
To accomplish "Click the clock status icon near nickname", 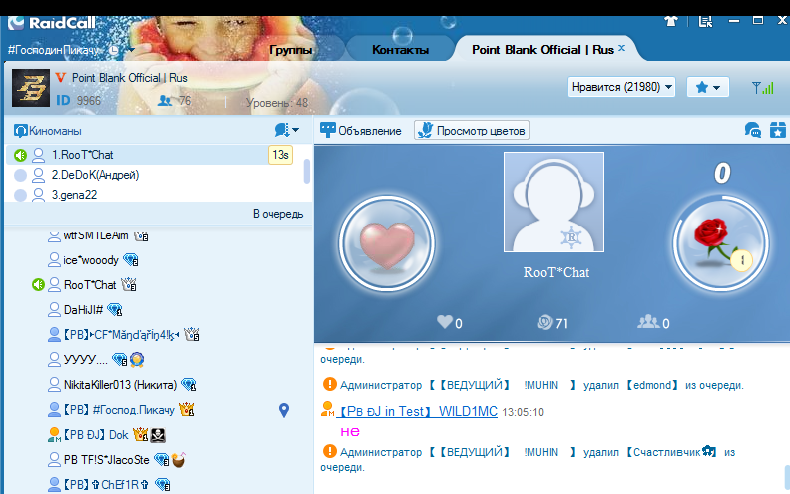I will point(114,50).
